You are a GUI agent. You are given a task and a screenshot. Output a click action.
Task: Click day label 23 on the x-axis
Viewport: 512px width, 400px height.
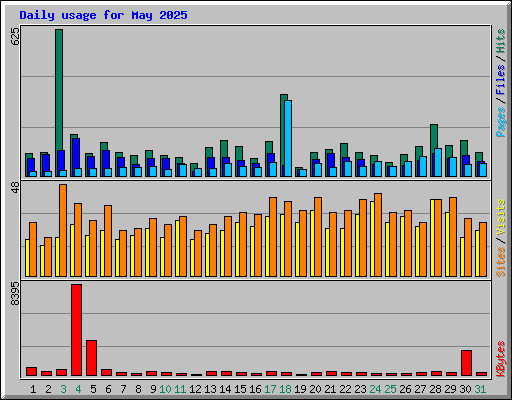[360, 389]
